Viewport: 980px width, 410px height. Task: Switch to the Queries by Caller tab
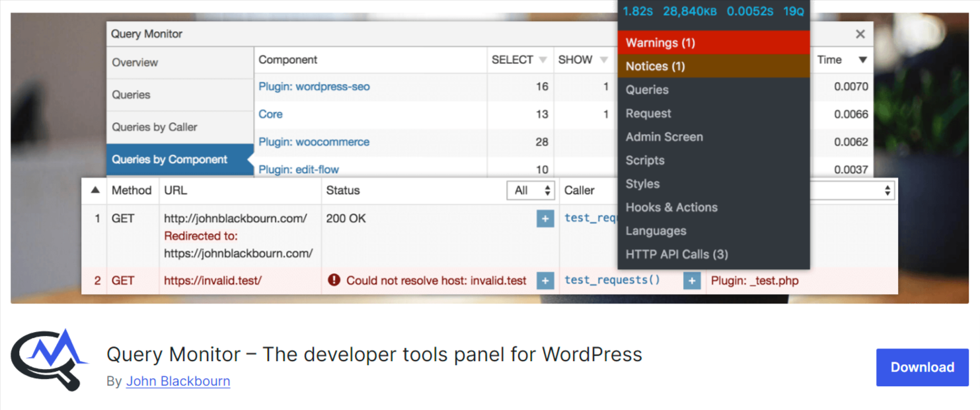coord(155,127)
